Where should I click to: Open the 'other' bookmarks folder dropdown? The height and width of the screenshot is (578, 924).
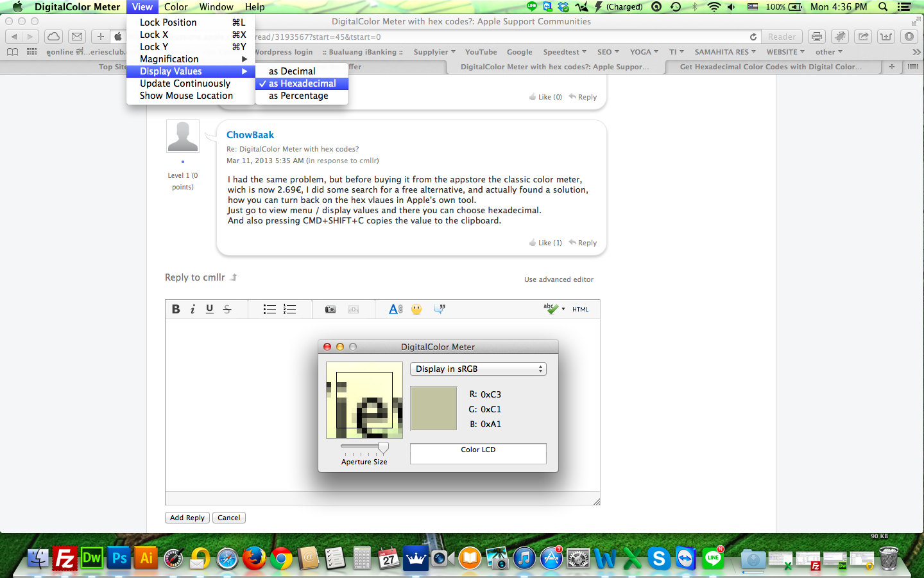point(829,52)
